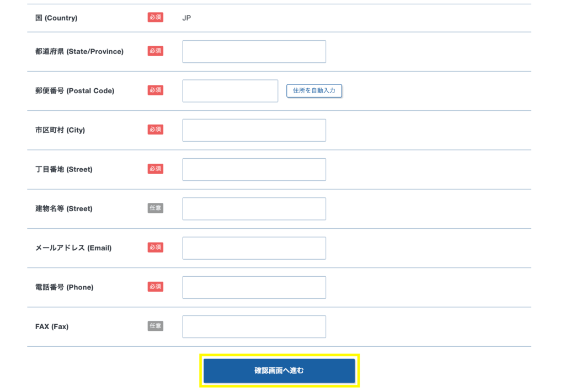Focus the 建物名等 building name field
Screen dimensions: 565x392
tap(254, 209)
